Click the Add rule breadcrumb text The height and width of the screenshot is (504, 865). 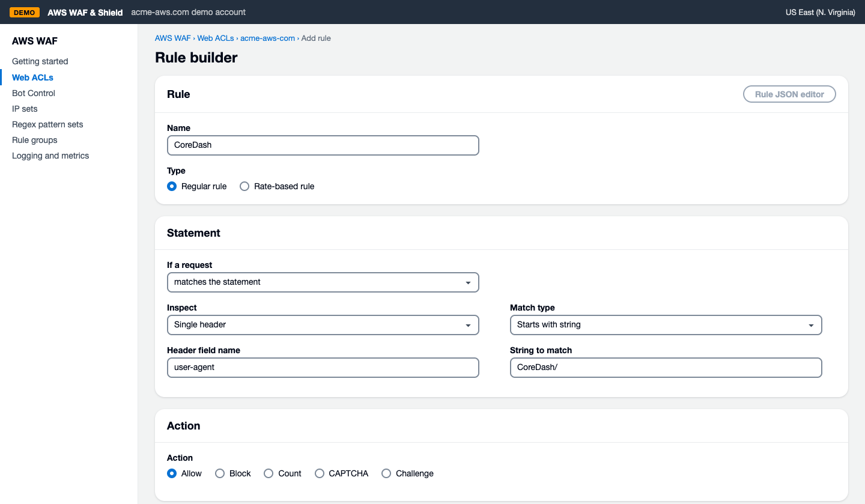click(x=316, y=38)
